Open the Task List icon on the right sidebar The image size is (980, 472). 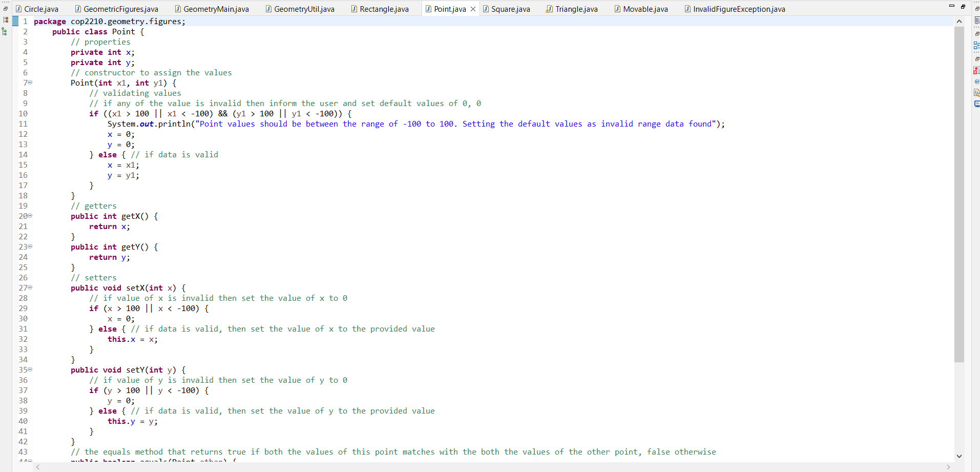tap(976, 20)
